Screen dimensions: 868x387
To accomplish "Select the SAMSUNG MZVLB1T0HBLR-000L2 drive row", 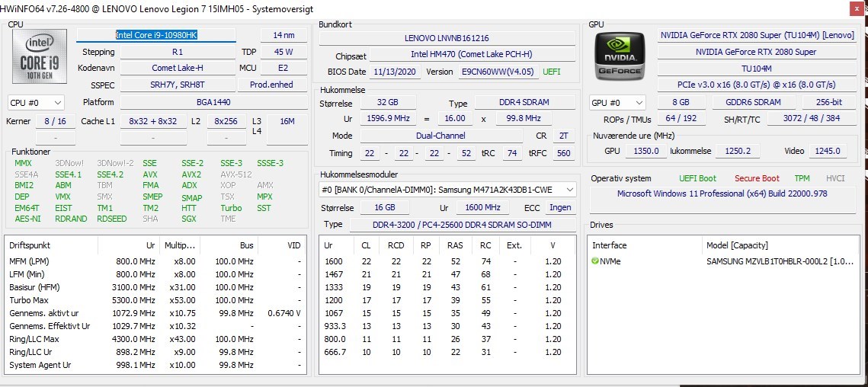I will pyautogui.click(x=723, y=261).
